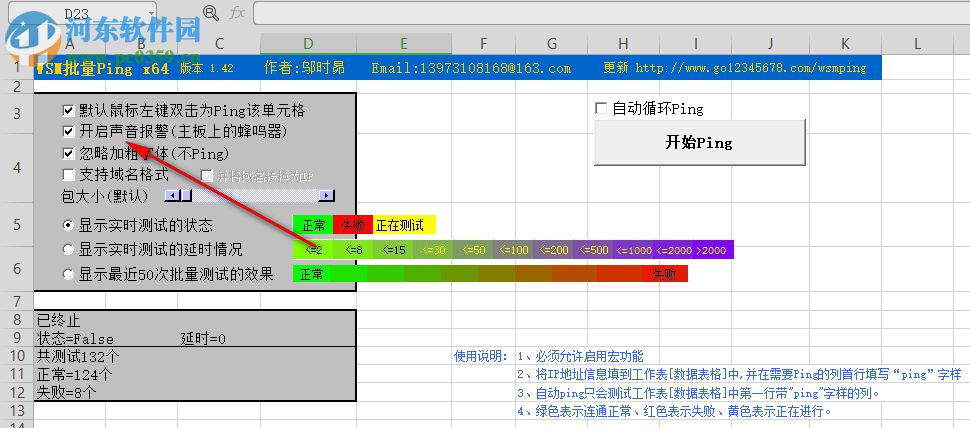
Task: Select row 7 header
Action: tap(17, 301)
